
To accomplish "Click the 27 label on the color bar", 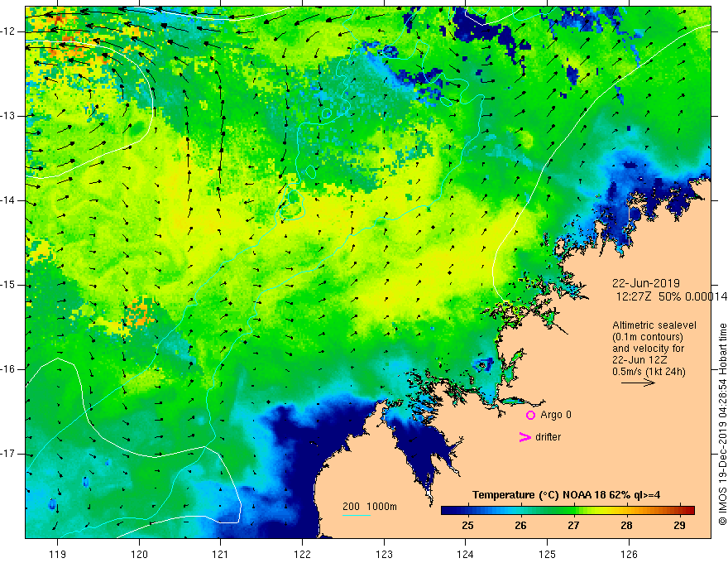I will [573, 526].
